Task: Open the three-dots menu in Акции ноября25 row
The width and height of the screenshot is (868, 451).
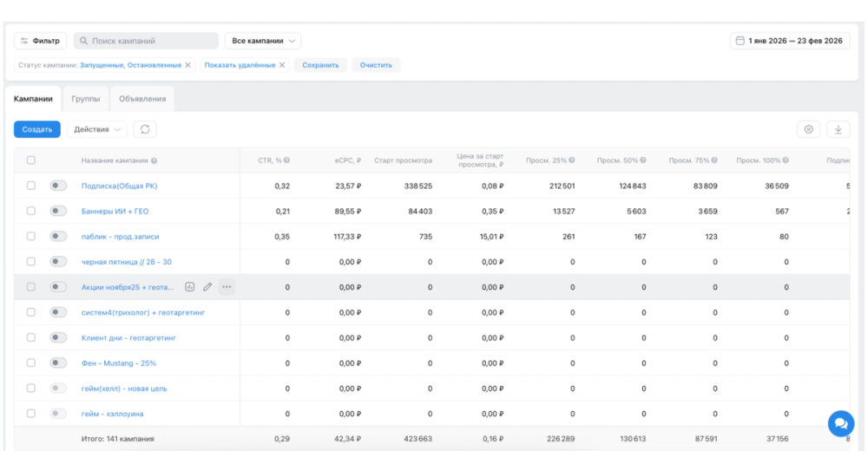Action: 227,287
